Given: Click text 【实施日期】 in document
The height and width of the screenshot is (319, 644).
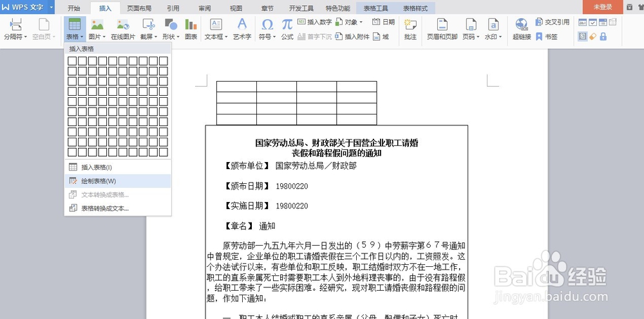Looking at the screenshot, I should pyautogui.click(x=247, y=206).
